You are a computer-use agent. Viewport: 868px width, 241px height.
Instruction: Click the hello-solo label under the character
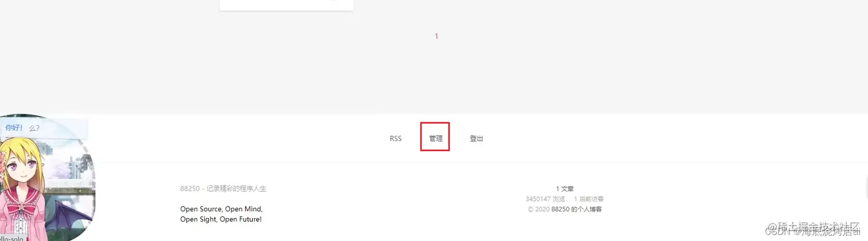coord(12,238)
